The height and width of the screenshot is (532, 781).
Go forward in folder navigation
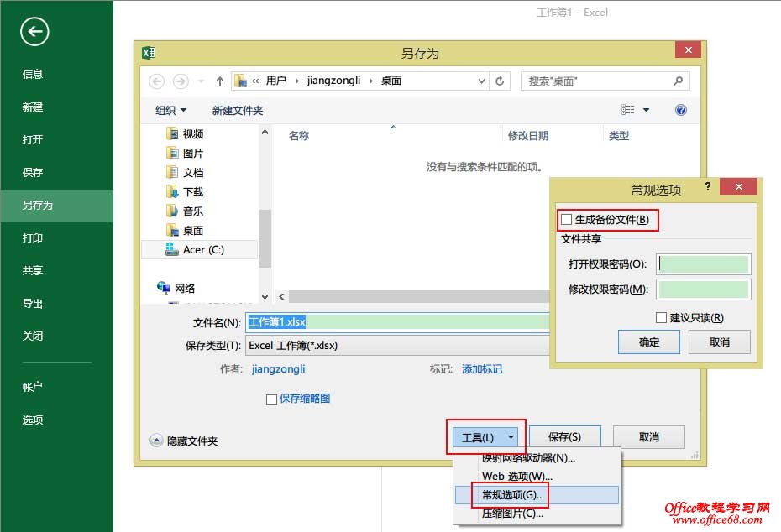[181, 81]
